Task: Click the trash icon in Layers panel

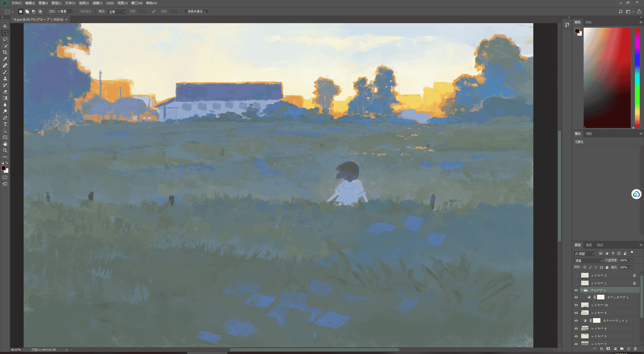Action: (x=635, y=349)
